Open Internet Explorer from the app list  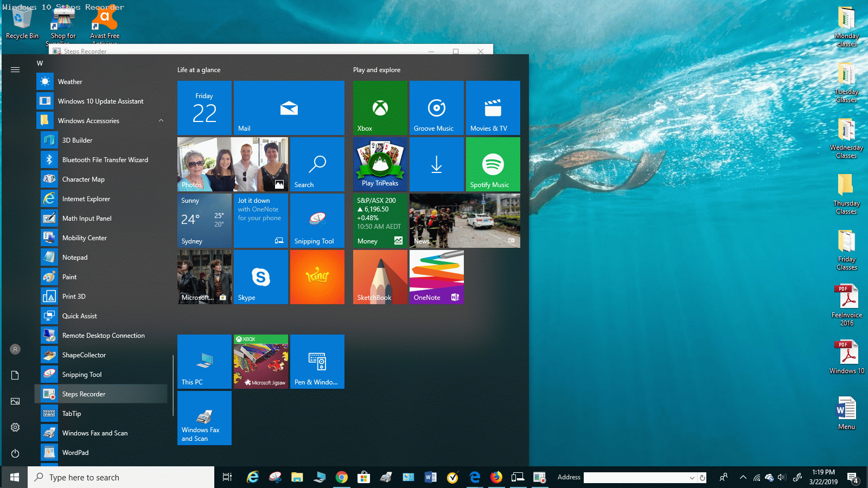(101, 199)
